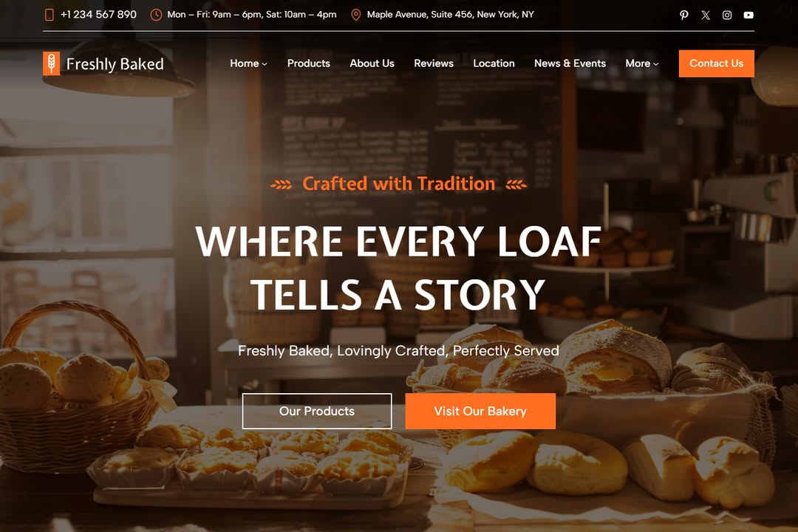Viewport: 798px width, 532px height.
Task: Click the Our Products outlined button
Action: (x=316, y=411)
